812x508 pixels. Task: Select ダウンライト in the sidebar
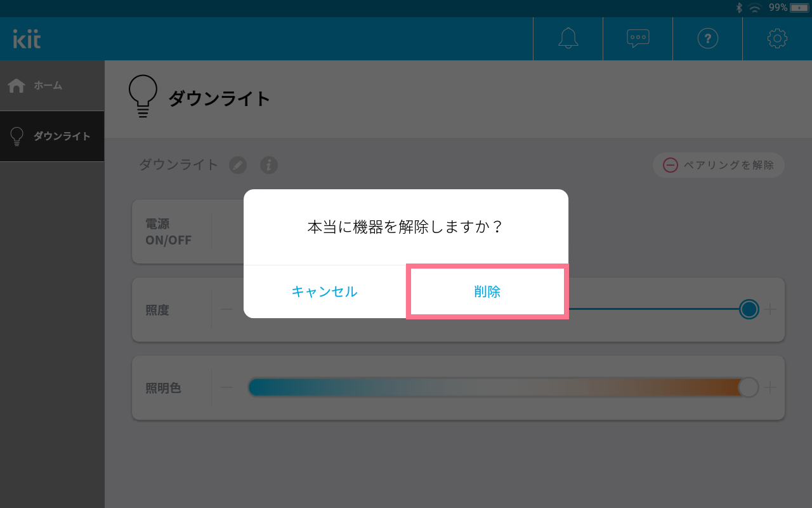(52, 136)
